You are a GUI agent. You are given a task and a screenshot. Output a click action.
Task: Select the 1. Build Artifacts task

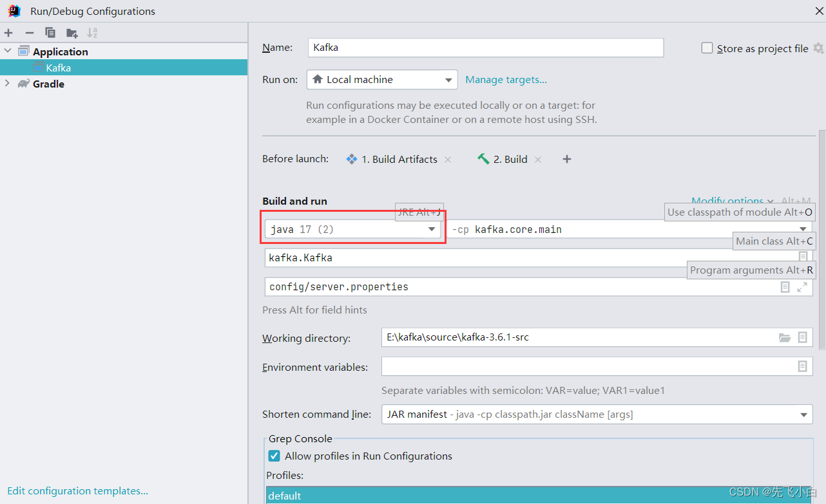click(x=392, y=160)
